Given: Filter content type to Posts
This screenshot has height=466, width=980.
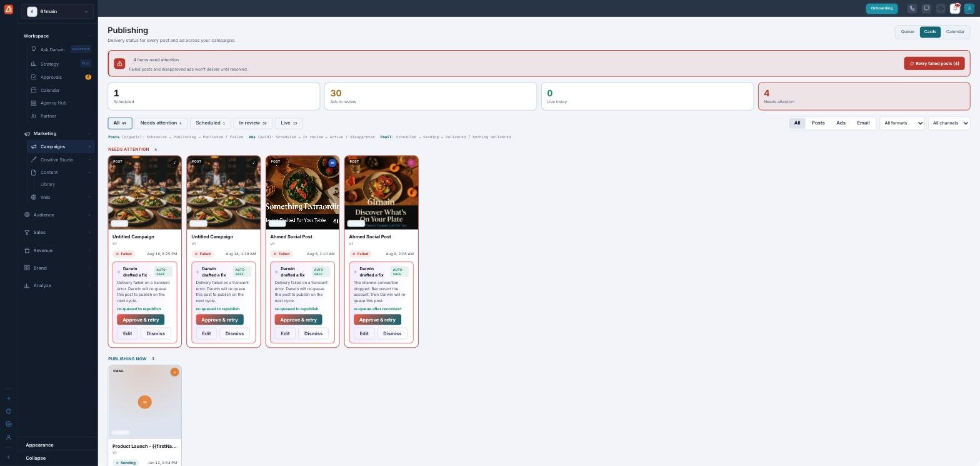Looking at the screenshot, I should [818, 123].
